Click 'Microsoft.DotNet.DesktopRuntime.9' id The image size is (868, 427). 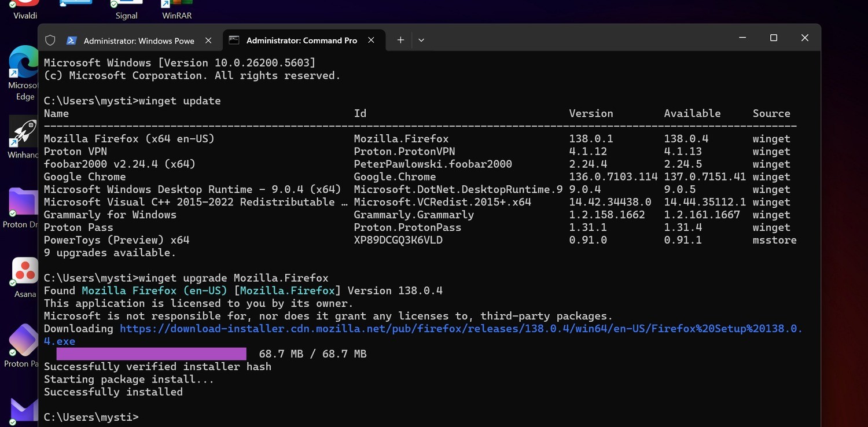click(x=458, y=190)
